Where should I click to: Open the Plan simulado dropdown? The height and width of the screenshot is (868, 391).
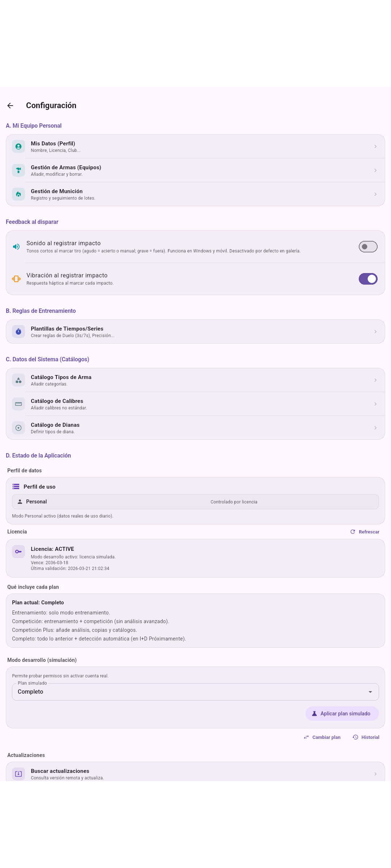coord(195,692)
